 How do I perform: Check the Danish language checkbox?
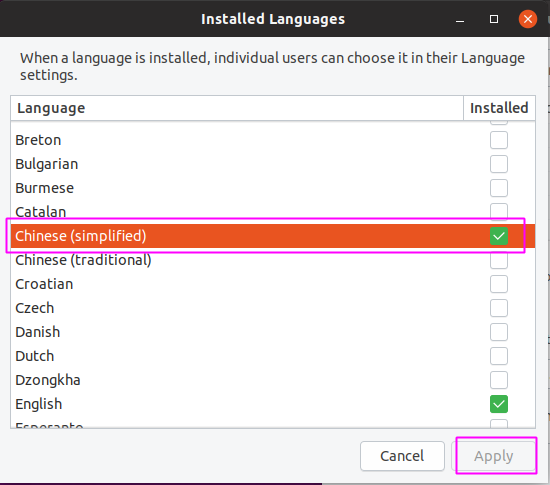click(499, 332)
